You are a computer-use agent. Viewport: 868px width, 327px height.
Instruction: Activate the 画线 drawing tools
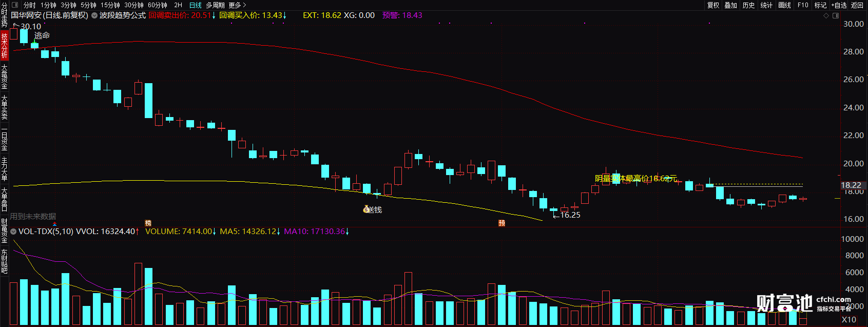(785, 5)
